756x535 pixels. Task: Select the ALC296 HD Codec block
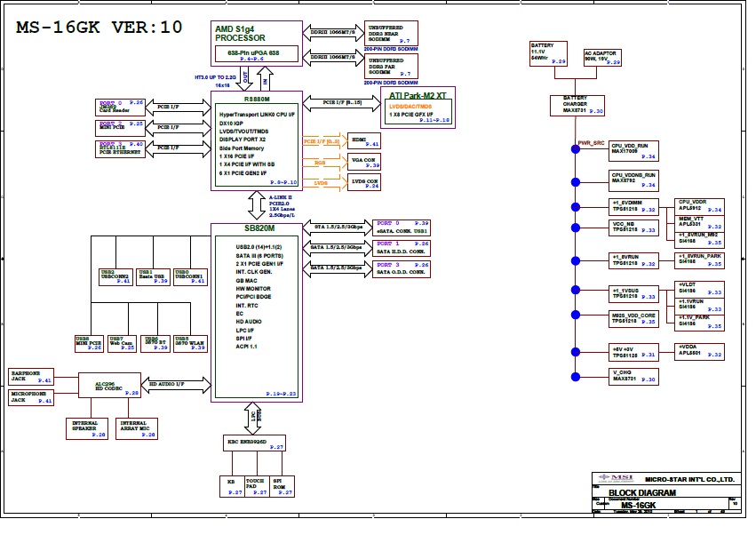click(x=110, y=387)
